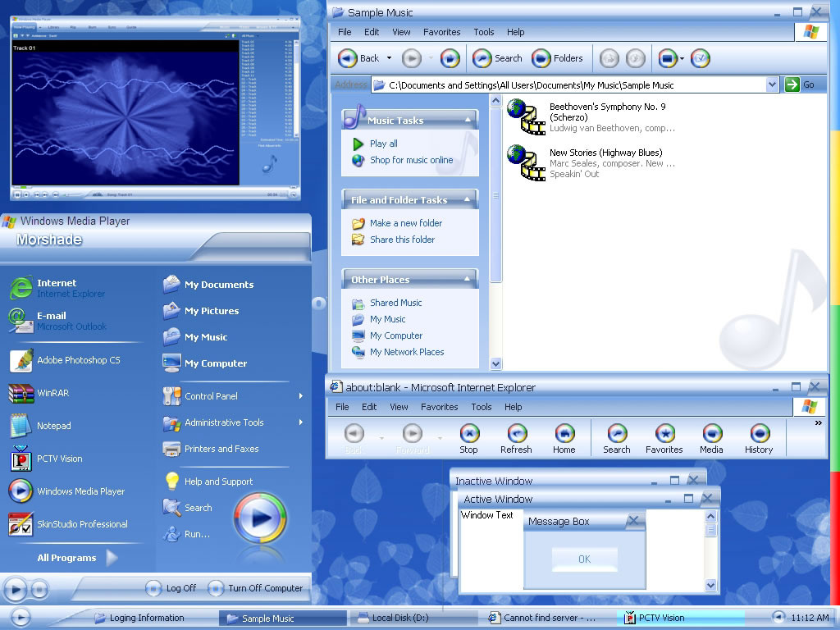Collapse the Music Tasks panel
Screen dimensions: 840x630
point(468,120)
